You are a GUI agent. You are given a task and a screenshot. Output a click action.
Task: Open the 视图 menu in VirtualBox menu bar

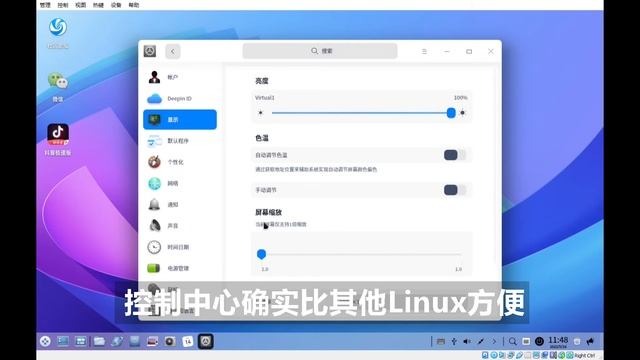point(80,5)
